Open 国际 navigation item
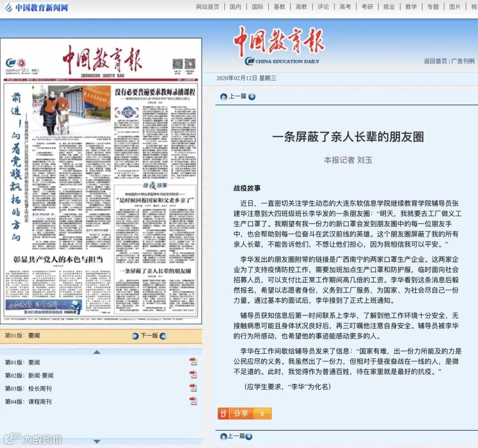 click(x=257, y=7)
